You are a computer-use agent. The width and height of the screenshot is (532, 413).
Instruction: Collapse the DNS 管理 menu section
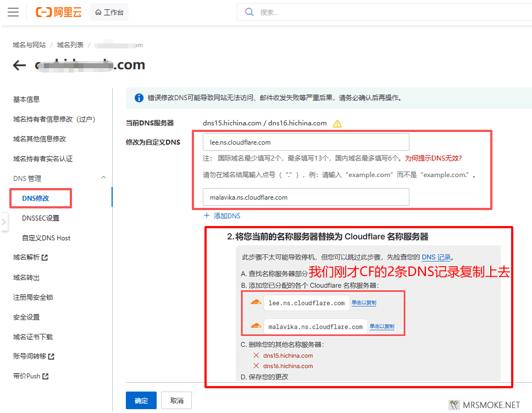pyautogui.click(x=103, y=178)
